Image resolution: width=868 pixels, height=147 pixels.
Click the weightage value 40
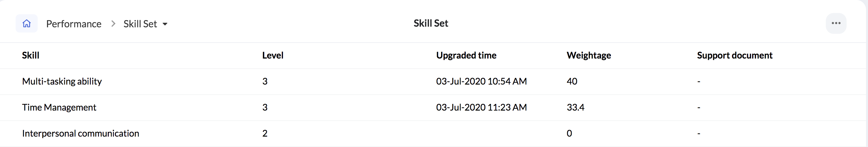point(572,81)
